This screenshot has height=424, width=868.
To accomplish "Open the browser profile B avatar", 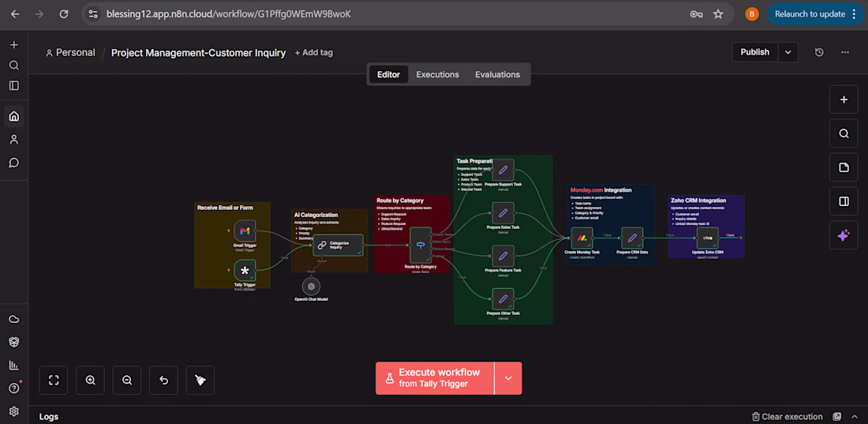I will (x=752, y=14).
